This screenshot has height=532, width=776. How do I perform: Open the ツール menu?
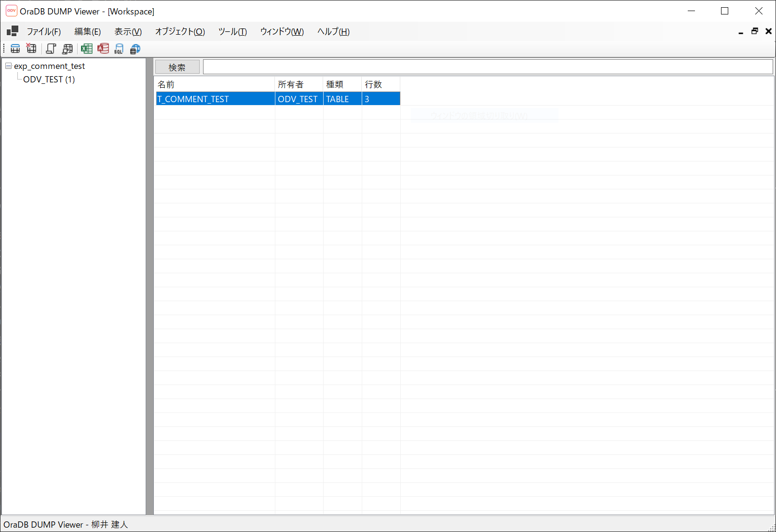pos(232,31)
